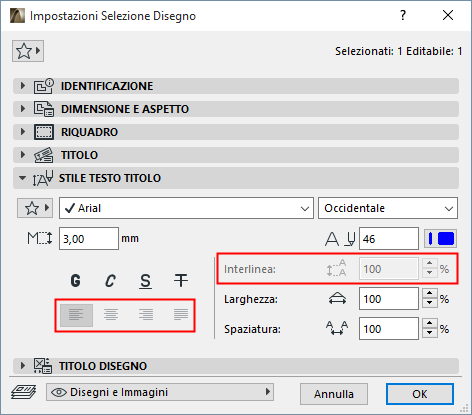Click the 'Larghezza:' label
Image resolution: width=472 pixels, height=415 pixels.
tap(251, 299)
